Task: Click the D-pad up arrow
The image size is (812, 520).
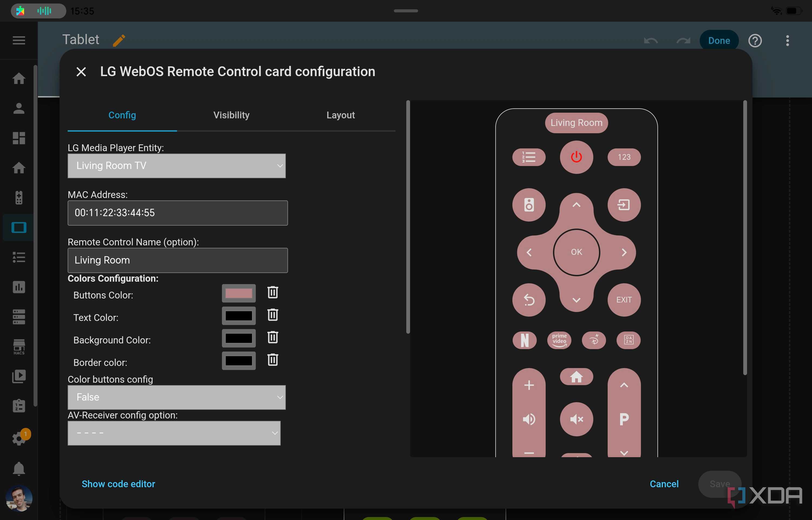Action: 576,205
